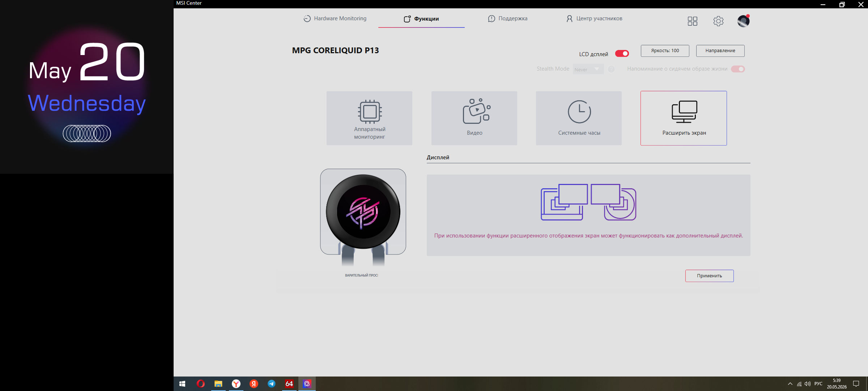Click the Дисплей section heading
Image resolution: width=868 pixels, height=391 pixels.
click(x=438, y=157)
